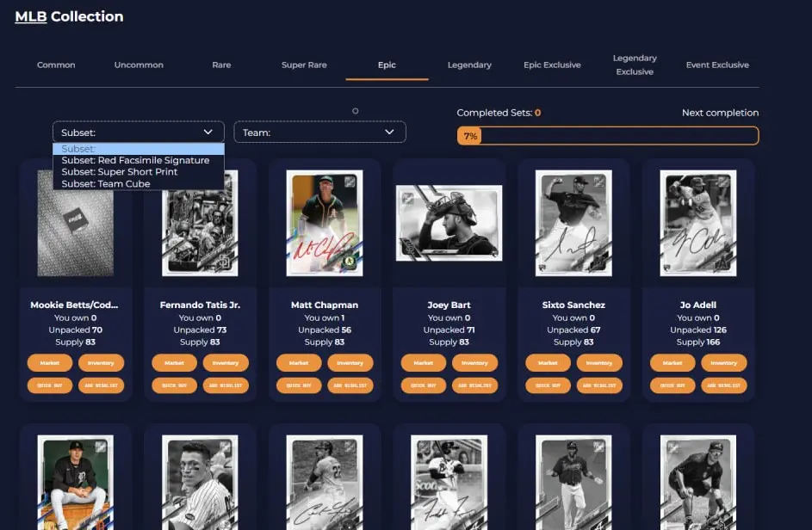
Task: Add Fernando Tatis Jr. card to wishlist
Action: (226, 385)
